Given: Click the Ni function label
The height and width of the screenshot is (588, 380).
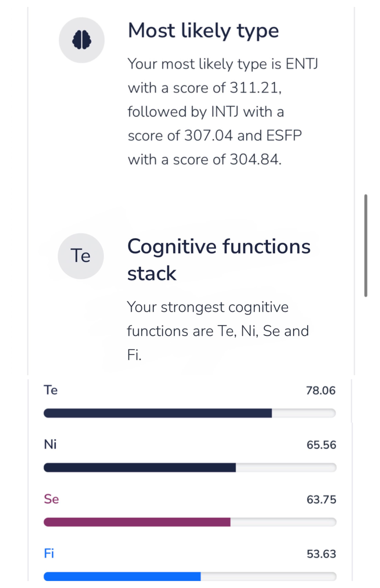Looking at the screenshot, I should 50,444.
